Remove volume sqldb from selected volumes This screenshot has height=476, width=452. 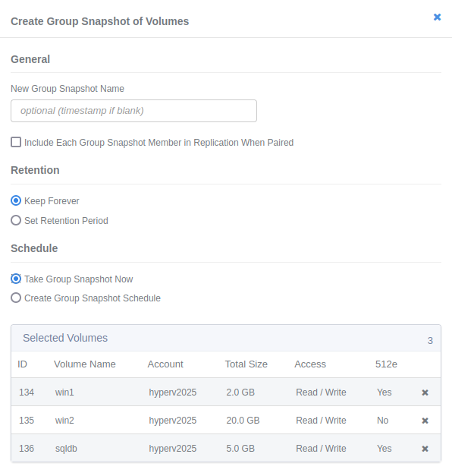tap(425, 449)
